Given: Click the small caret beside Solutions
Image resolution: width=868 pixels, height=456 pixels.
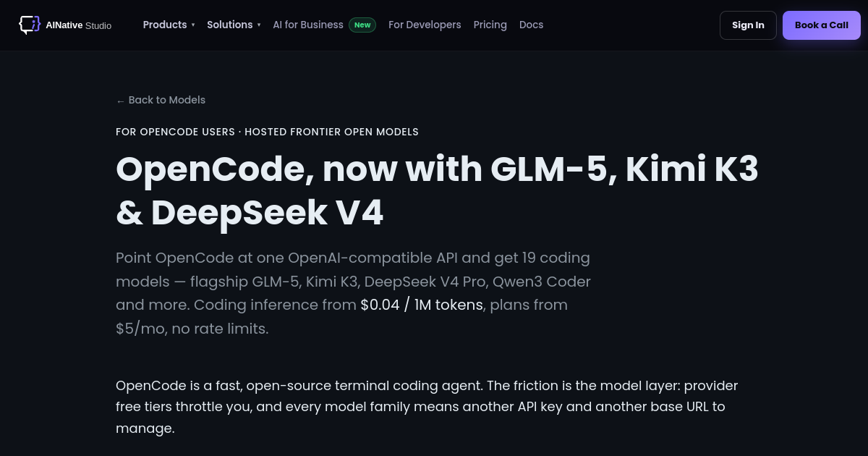Looking at the screenshot, I should 259,25.
